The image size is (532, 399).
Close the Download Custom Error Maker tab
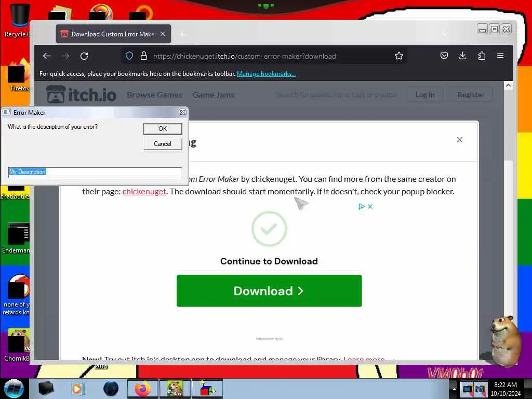pos(163,34)
